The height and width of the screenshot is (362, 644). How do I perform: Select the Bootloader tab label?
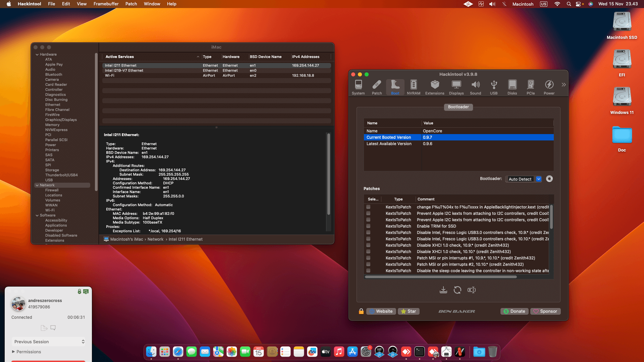pyautogui.click(x=458, y=107)
